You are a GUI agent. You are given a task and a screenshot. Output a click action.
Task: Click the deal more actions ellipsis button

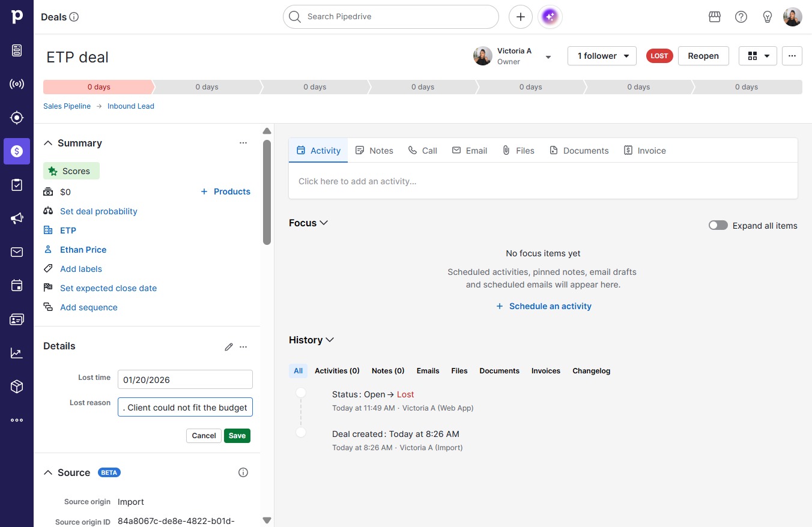792,56
